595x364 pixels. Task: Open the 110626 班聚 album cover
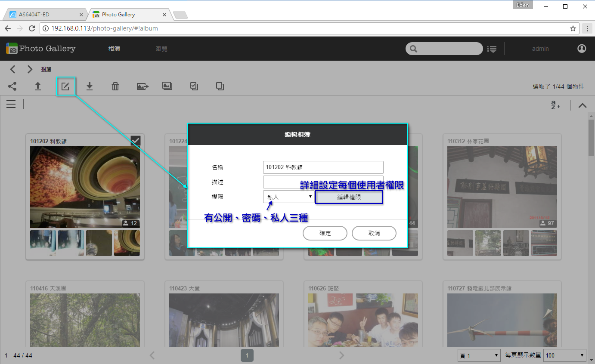[x=363, y=320]
